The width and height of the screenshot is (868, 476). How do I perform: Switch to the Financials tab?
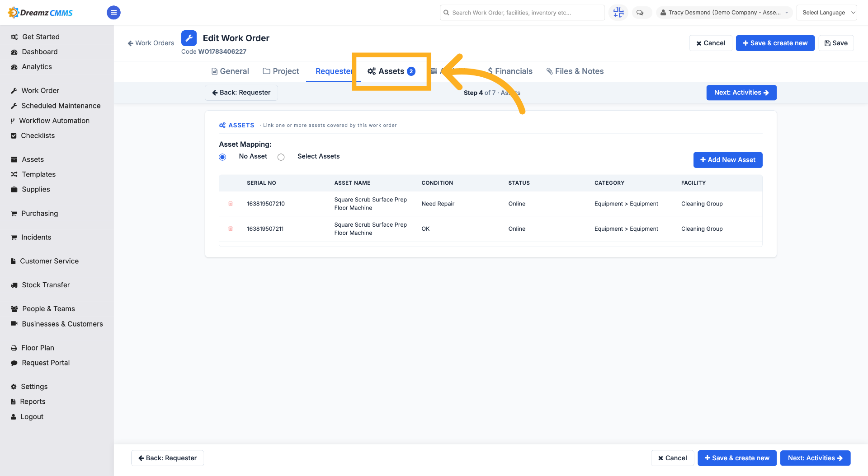510,71
